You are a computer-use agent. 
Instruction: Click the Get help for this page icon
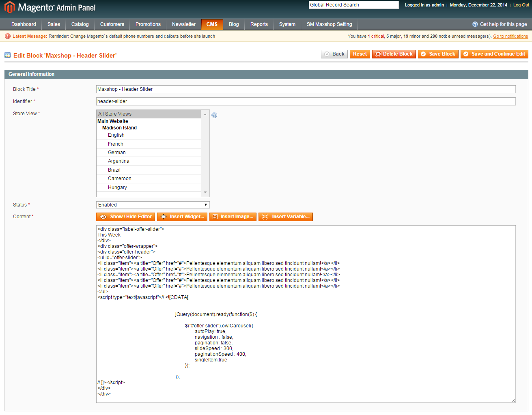(x=475, y=24)
